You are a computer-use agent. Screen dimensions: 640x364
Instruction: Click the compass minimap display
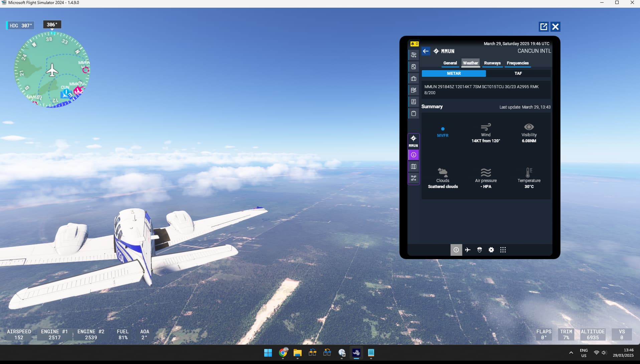click(52, 70)
